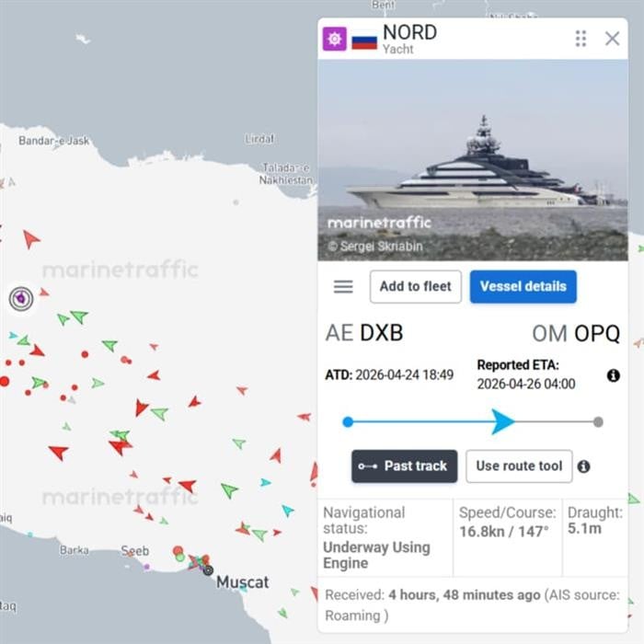Click the departure port DXB

click(381, 333)
